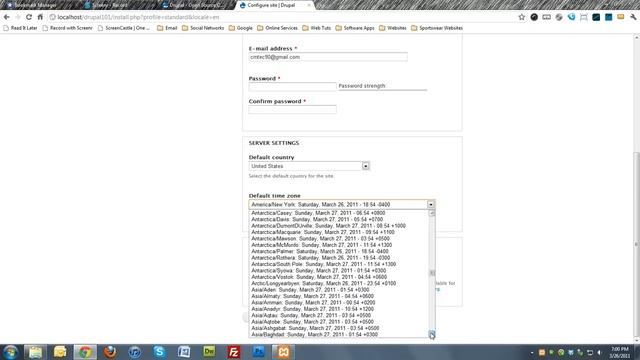Image resolution: width=640 pixels, height=360 pixels.
Task: Select Antarctica/Syowa time zone
Action: [x=339, y=271]
